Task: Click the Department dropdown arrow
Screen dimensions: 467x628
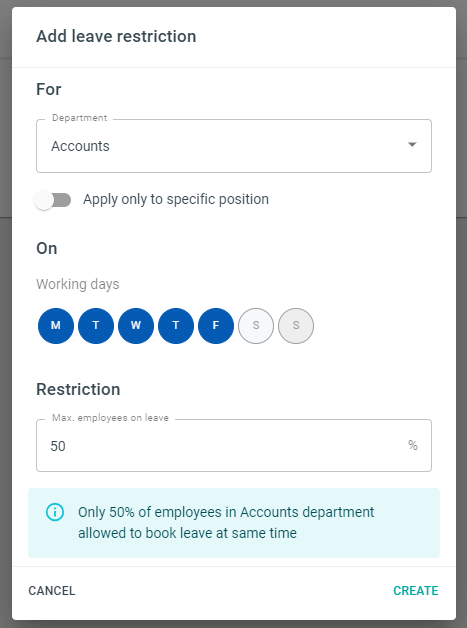Action: tap(412, 145)
